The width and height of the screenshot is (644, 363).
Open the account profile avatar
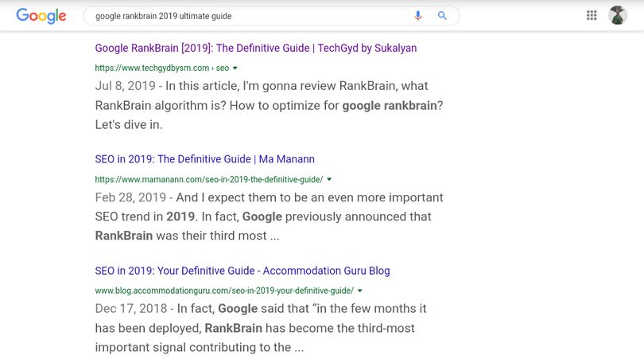pos(617,15)
